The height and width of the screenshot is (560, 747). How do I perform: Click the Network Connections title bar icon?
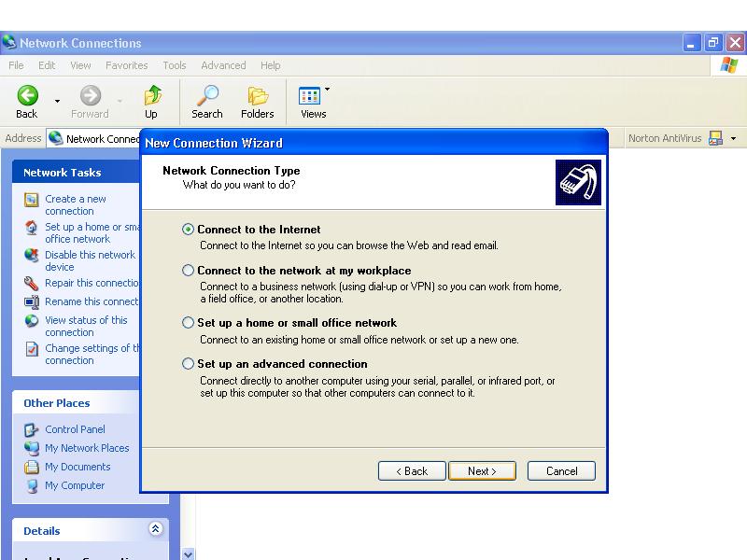coord(9,42)
